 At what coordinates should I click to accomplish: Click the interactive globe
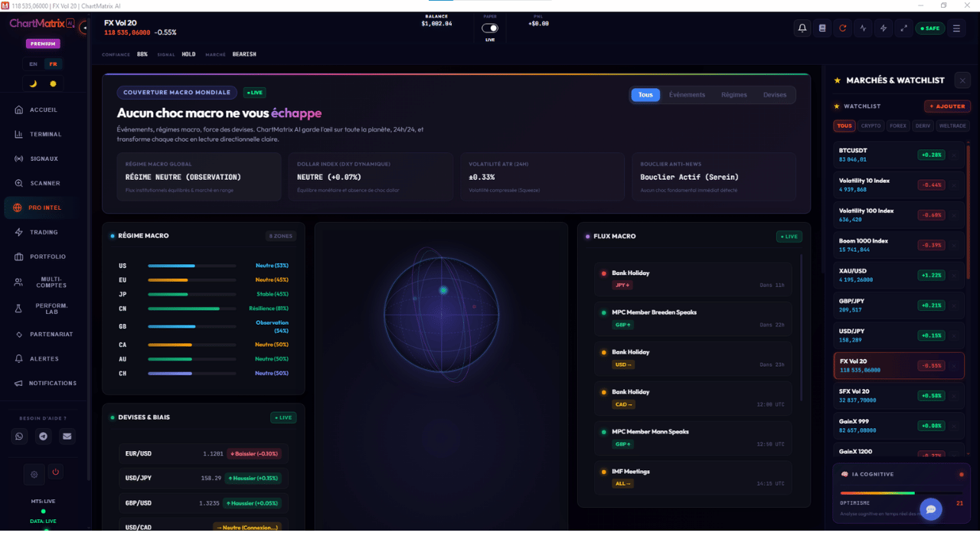441,314
